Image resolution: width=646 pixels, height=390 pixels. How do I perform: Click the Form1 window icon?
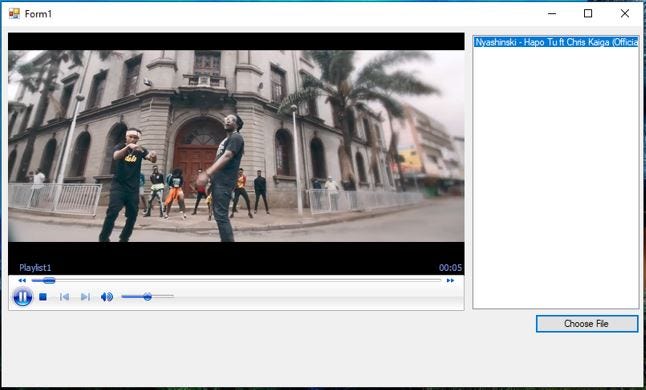coord(14,14)
